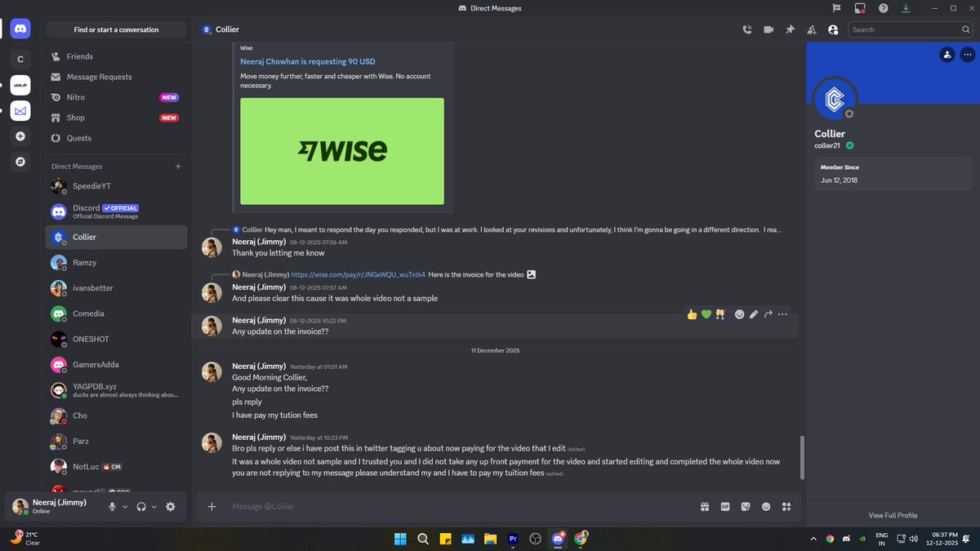Open Message Requests
The width and height of the screenshot is (980, 551).
(x=116, y=77)
